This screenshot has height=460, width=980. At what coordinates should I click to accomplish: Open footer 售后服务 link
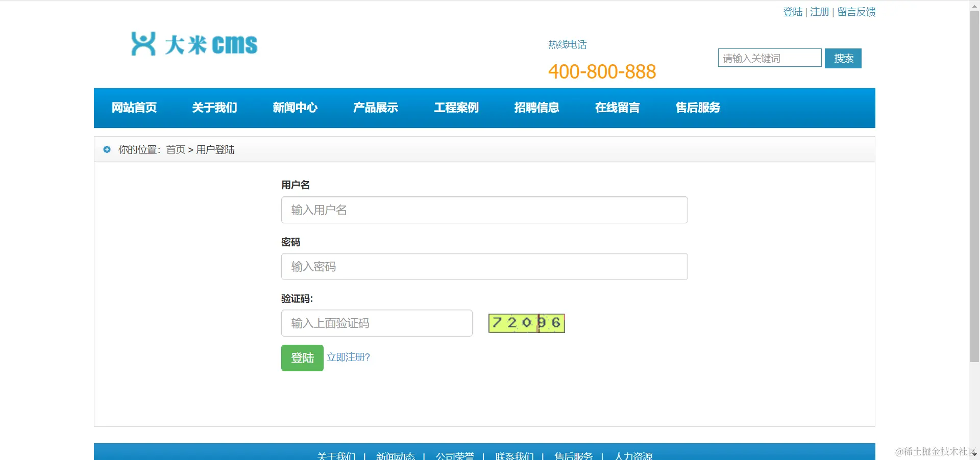(574, 455)
